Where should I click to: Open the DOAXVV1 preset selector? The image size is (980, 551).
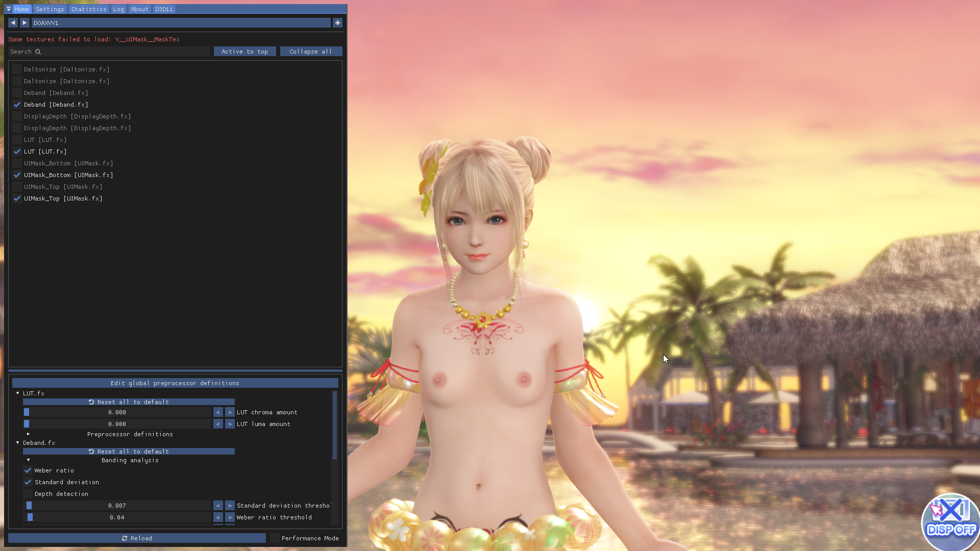tap(181, 23)
